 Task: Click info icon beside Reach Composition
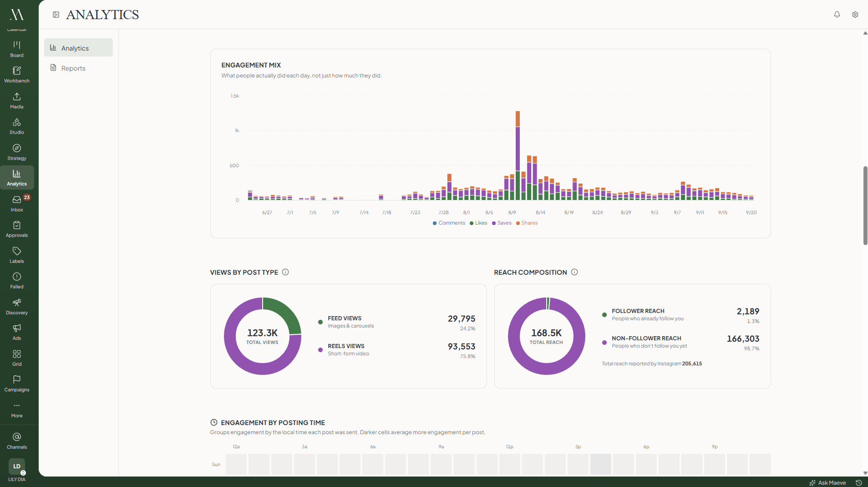pyautogui.click(x=574, y=272)
